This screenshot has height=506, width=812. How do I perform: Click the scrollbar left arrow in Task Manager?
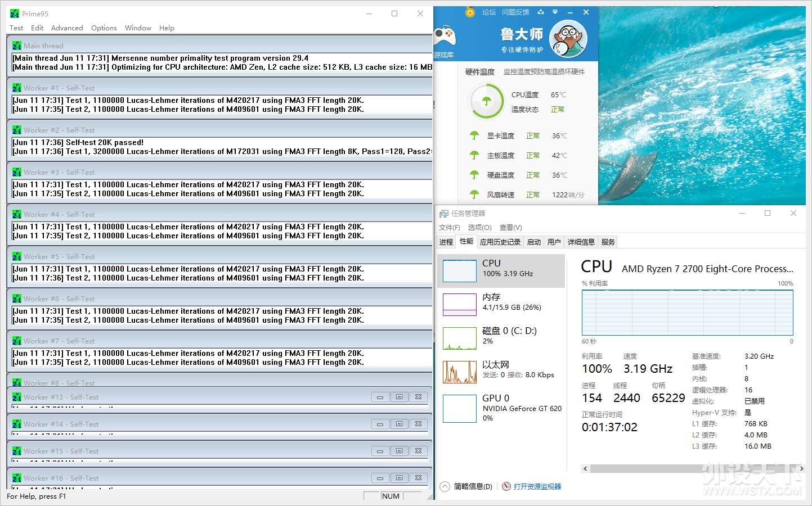pyautogui.click(x=585, y=468)
